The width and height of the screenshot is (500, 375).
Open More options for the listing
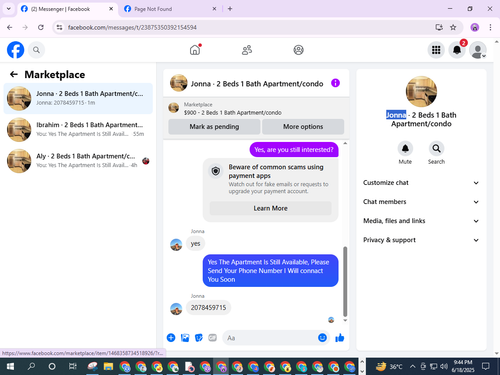(x=303, y=127)
